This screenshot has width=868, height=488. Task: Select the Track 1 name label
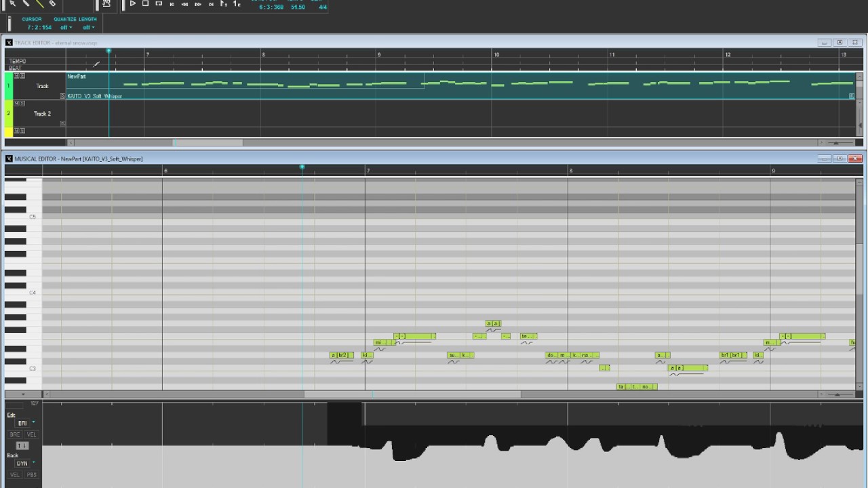point(43,86)
